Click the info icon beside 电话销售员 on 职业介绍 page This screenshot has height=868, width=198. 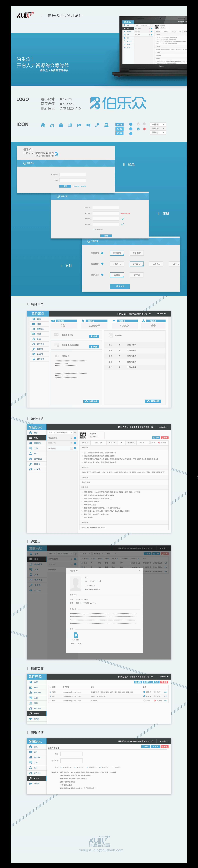(x=75, y=438)
